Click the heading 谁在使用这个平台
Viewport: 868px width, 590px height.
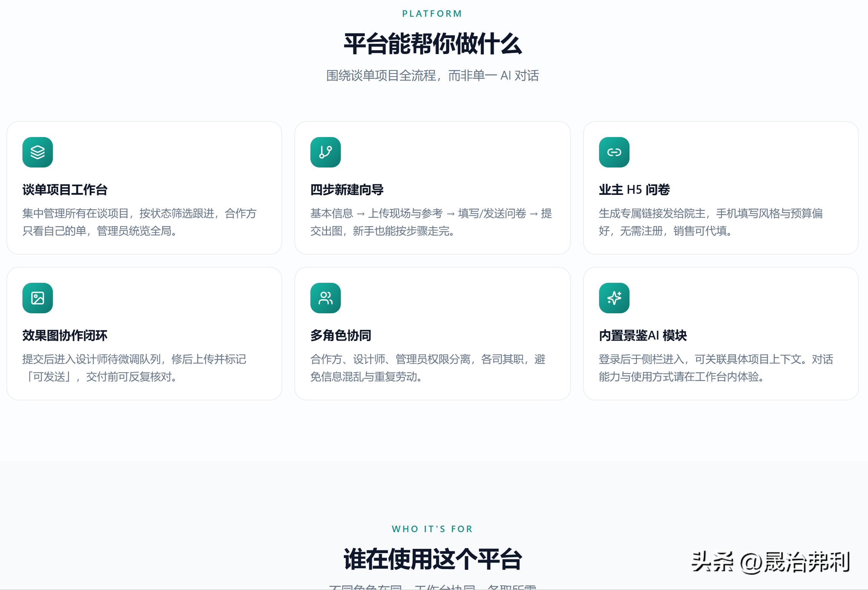433,559
